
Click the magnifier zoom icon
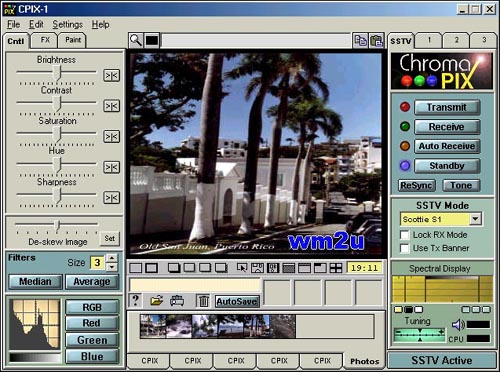click(136, 40)
